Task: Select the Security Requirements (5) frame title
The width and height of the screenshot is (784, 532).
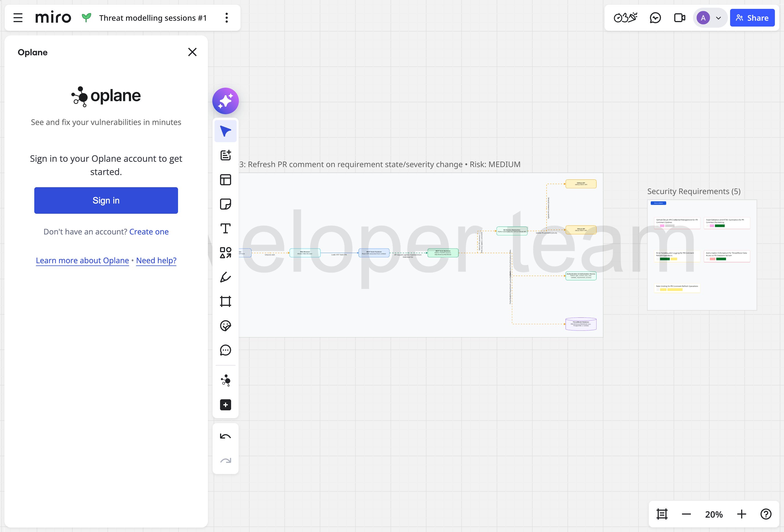Action: tap(694, 191)
